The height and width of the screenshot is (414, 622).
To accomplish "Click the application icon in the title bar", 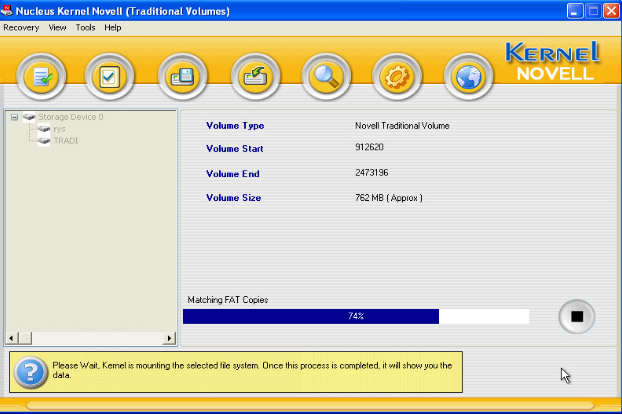I will [7, 11].
